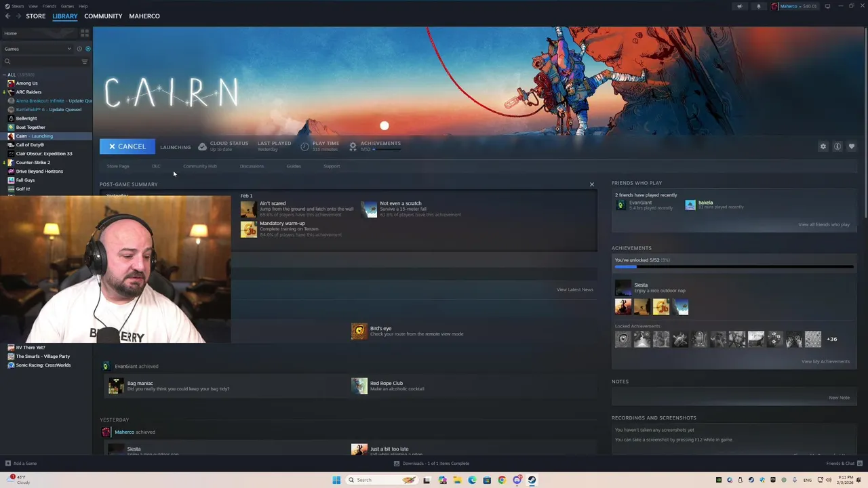
Task: Click the achievements progress bar in sidebar
Action: coord(734,267)
